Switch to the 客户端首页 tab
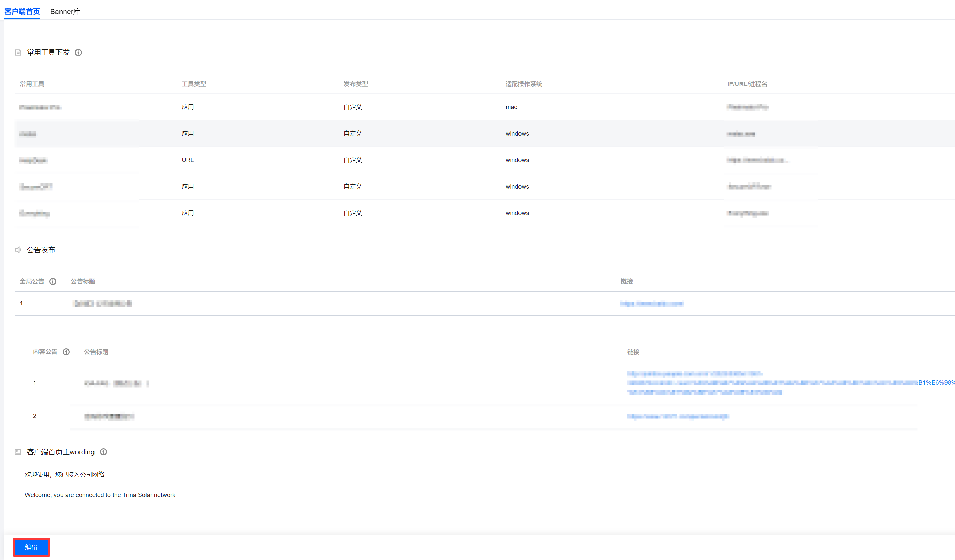Image resolution: width=955 pixels, height=560 pixels. [x=22, y=11]
